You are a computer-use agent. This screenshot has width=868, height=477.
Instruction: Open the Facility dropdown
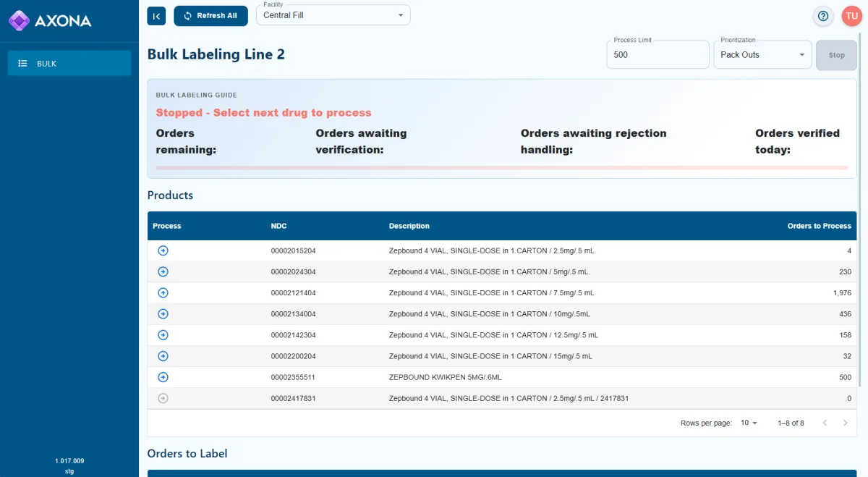(333, 15)
